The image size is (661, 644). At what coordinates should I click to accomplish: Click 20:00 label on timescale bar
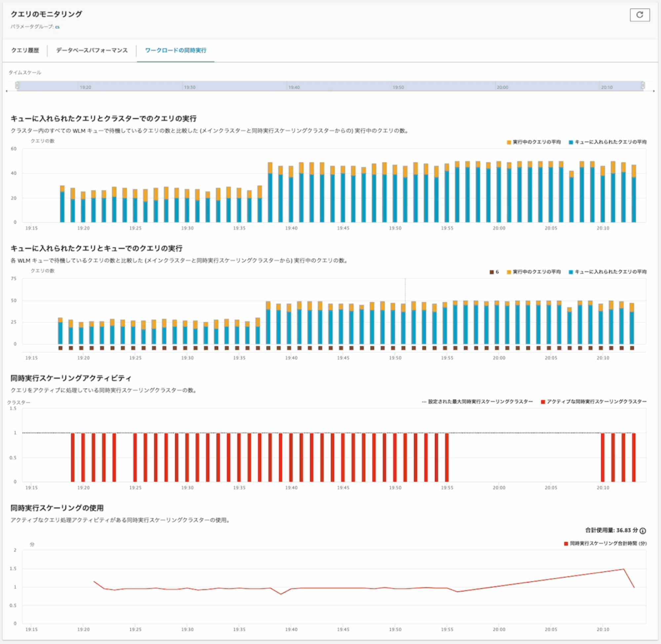502,87
